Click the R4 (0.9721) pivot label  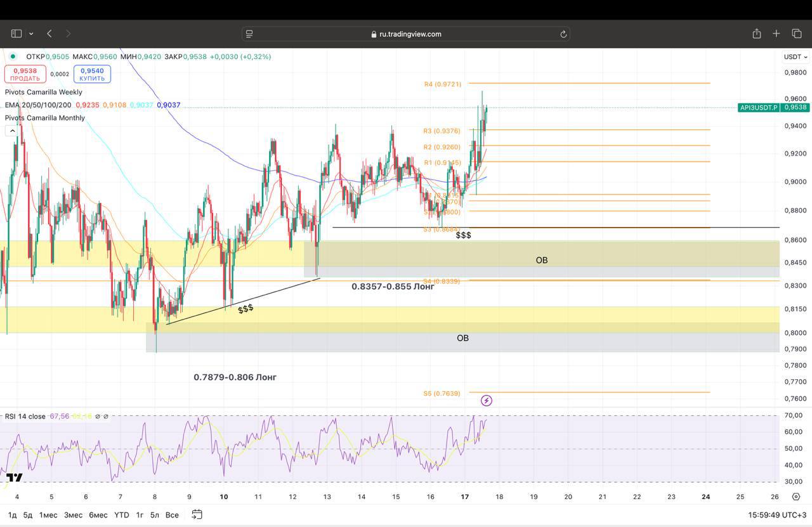click(x=443, y=84)
